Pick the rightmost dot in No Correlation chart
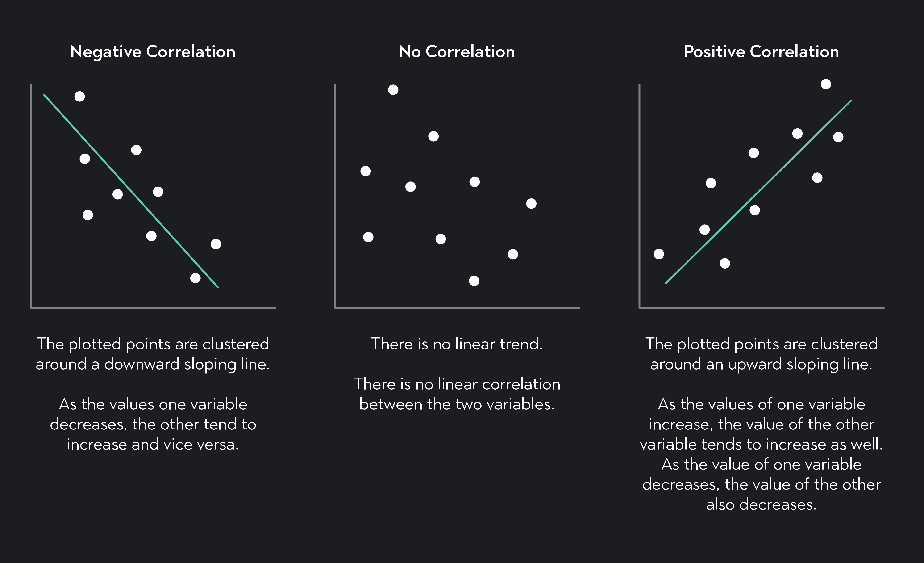Viewport: 924px width, 563px height. click(531, 204)
